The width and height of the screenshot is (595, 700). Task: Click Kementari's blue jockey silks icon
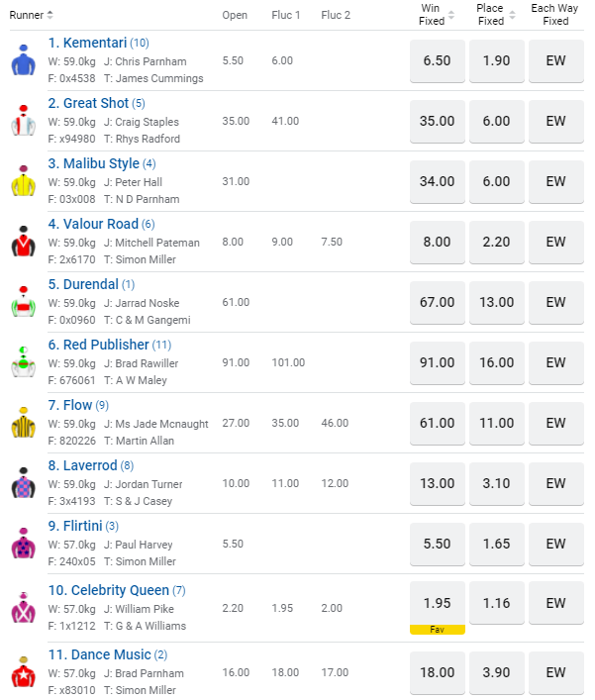point(23,60)
